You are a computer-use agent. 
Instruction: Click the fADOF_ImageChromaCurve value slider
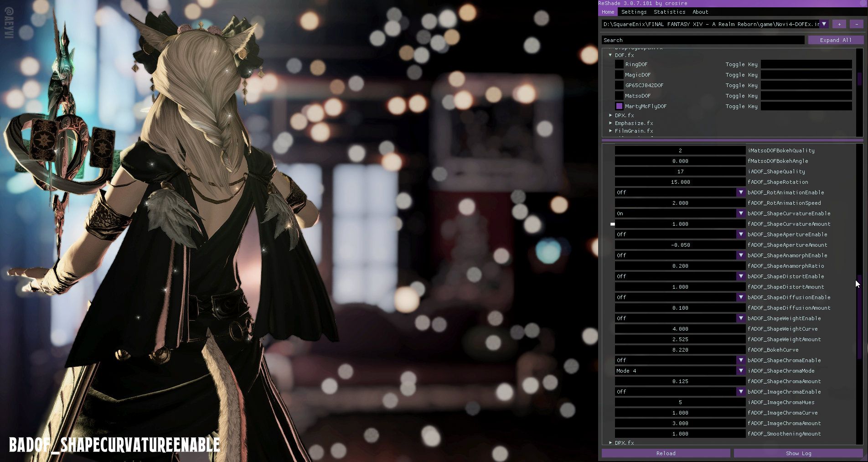[680, 413]
